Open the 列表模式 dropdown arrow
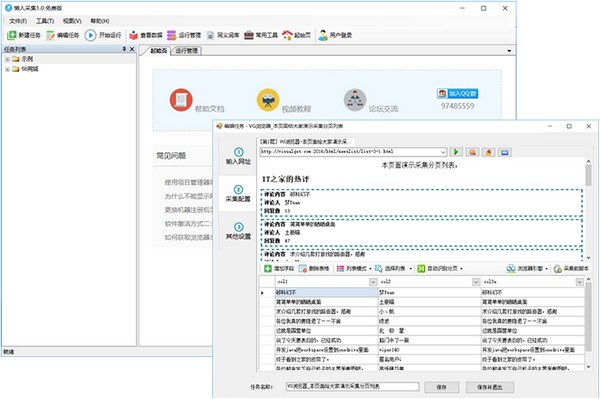 370,269
